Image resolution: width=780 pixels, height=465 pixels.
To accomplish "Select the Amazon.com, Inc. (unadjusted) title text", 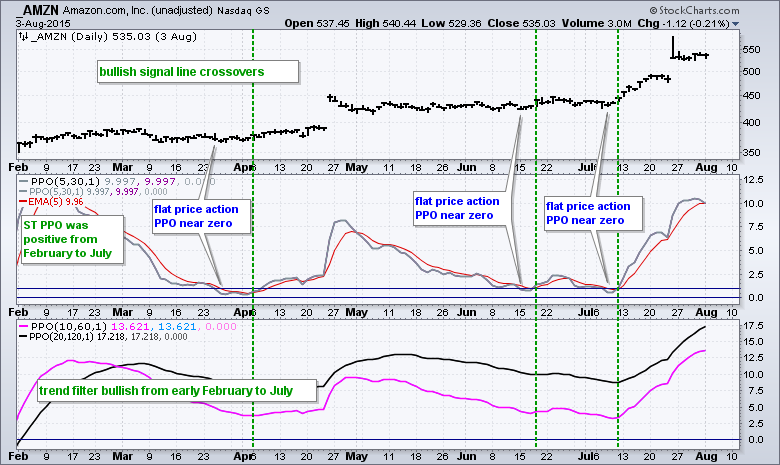I will [138, 10].
